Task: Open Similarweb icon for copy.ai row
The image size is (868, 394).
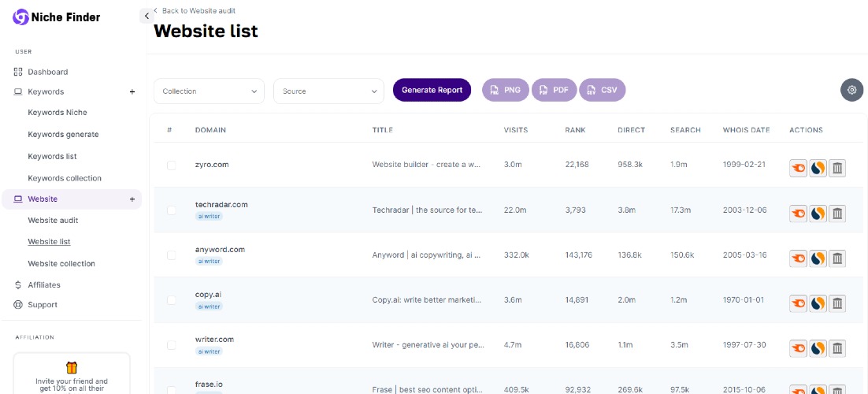Action: point(818,303)
